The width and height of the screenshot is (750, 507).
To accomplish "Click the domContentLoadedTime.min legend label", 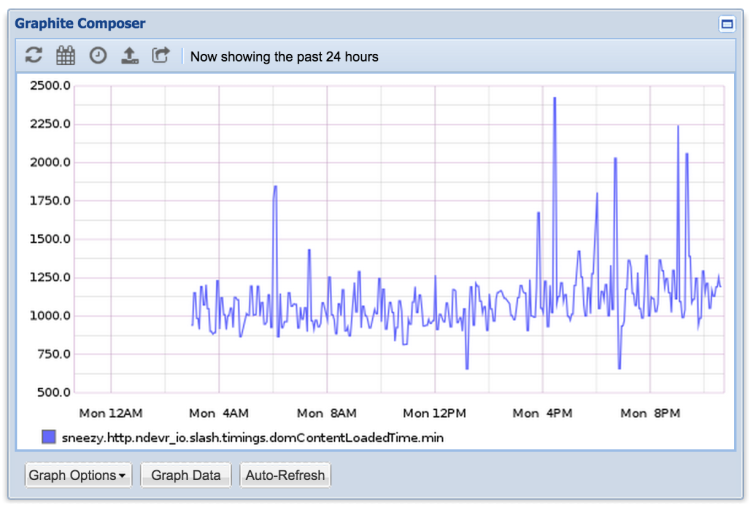I will pyautogui.click(x=253, y=437).
